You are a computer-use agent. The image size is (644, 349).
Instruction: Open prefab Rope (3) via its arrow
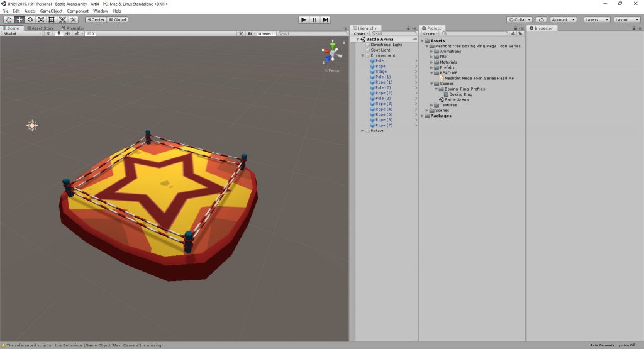point(416,104)
